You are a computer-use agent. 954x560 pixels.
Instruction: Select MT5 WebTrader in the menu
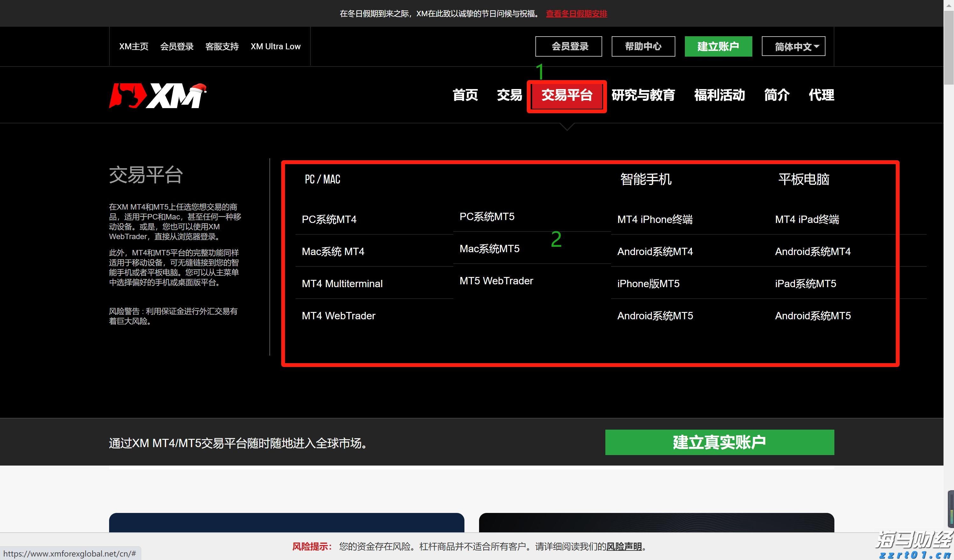pyautogui.click(x=496, y=280)
